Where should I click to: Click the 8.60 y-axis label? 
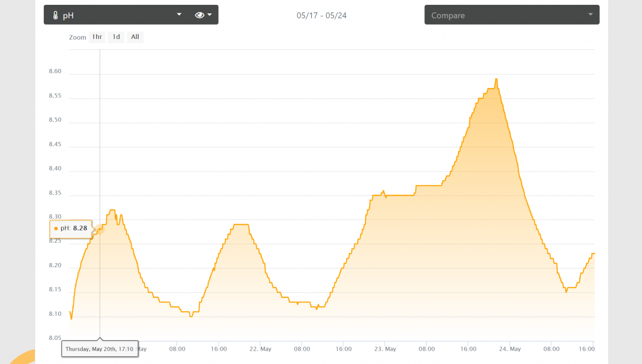pos(55,71)
